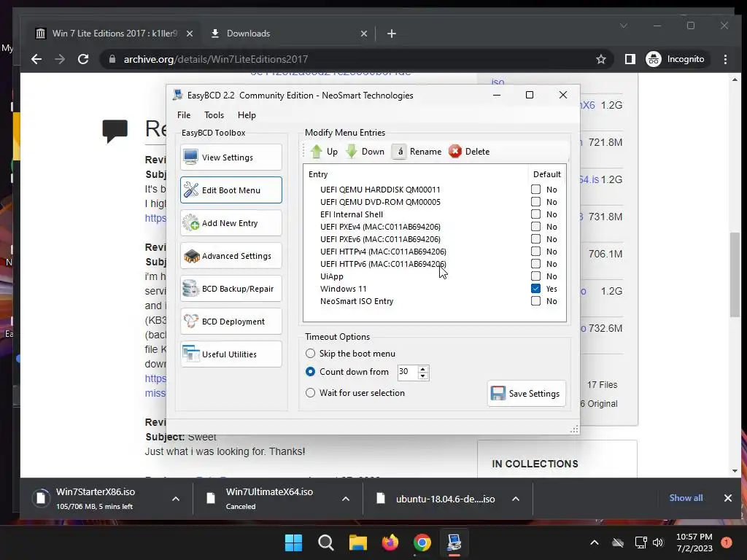Close the Chrome downloads bar
Screen dimensions: 747x560
coord(727,497)
